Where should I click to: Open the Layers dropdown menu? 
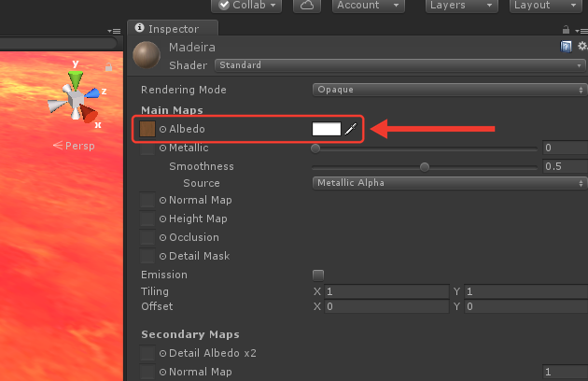tap(462, 6)
